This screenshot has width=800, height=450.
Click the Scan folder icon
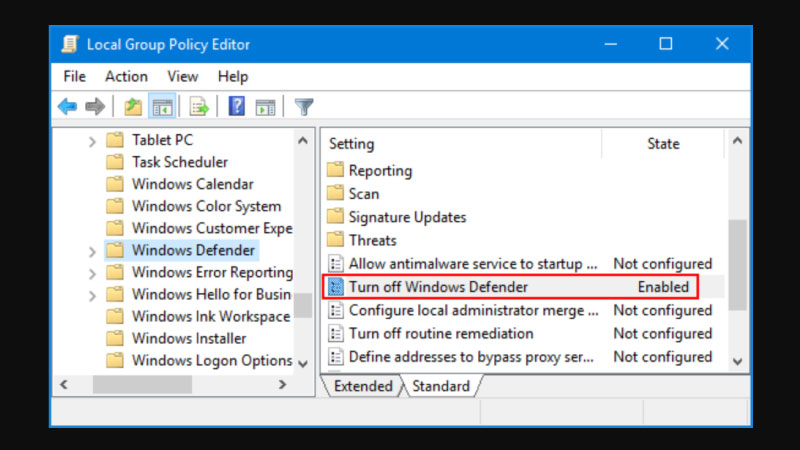[335, 193]
